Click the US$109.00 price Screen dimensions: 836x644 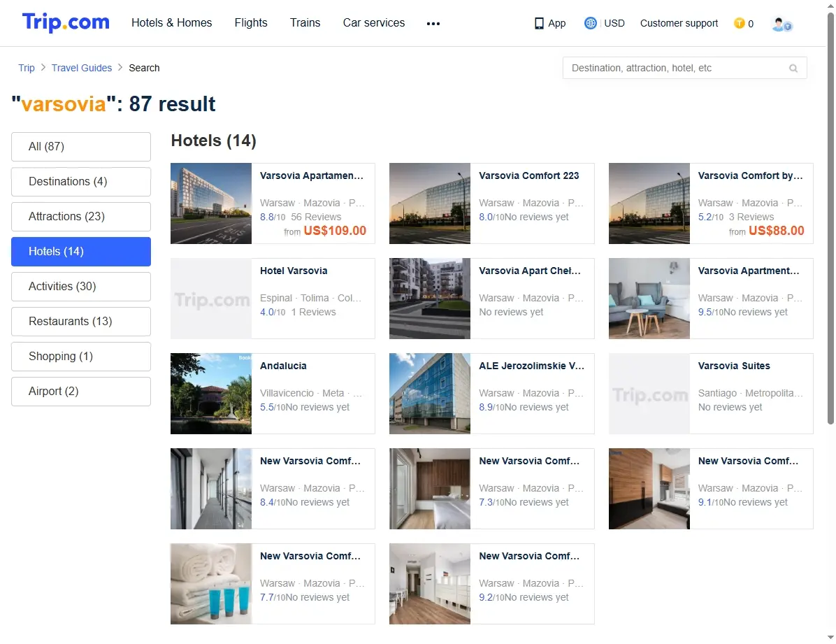tap(335, 231)
